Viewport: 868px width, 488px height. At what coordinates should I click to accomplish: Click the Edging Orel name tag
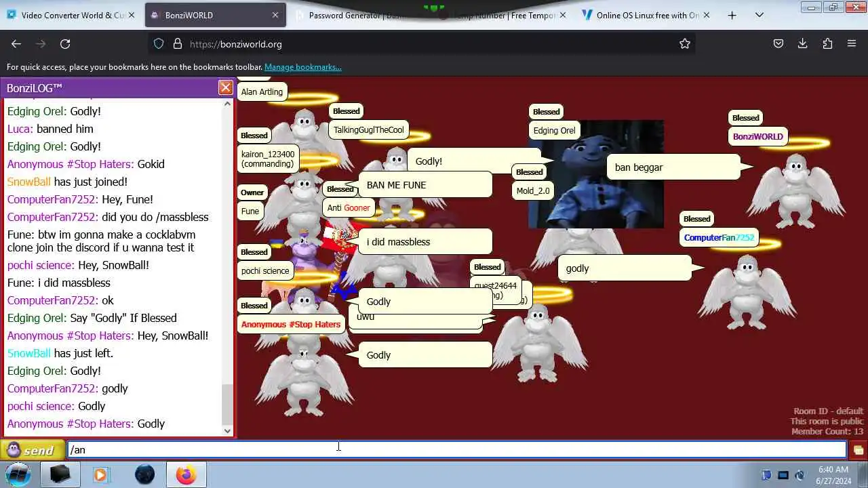[554, 130]
